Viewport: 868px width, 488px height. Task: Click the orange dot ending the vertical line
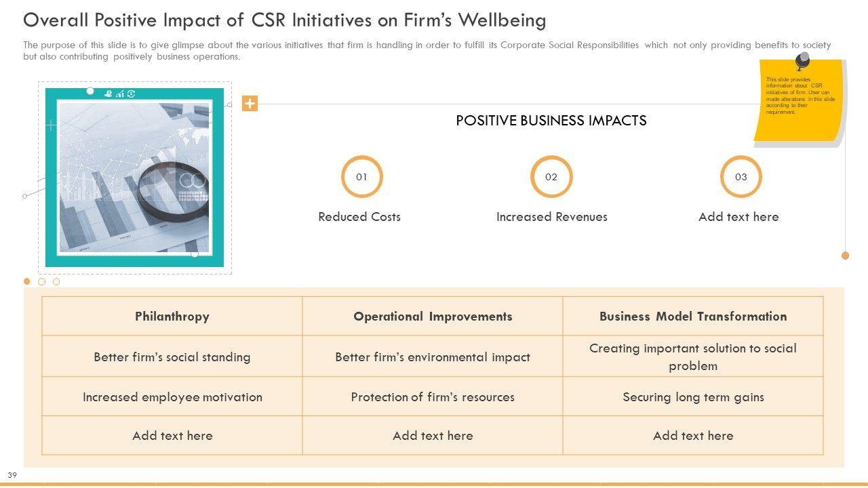tap(845, 256)
